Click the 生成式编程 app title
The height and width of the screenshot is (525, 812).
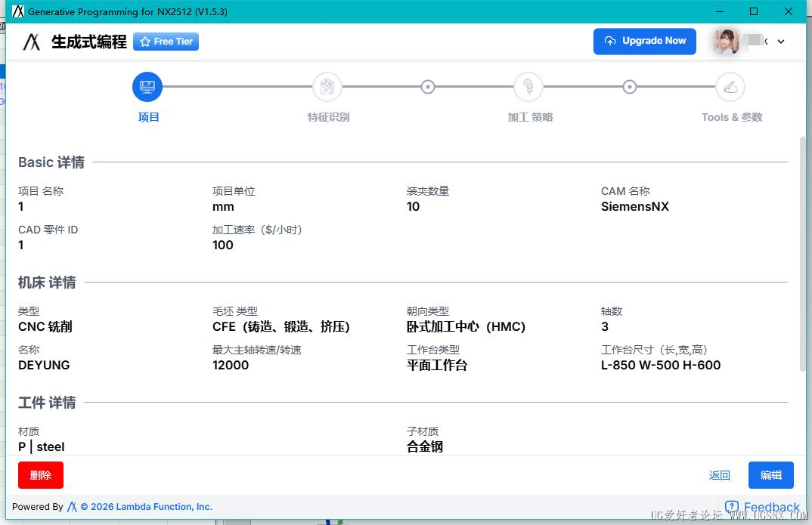click(x=89, y=42)
